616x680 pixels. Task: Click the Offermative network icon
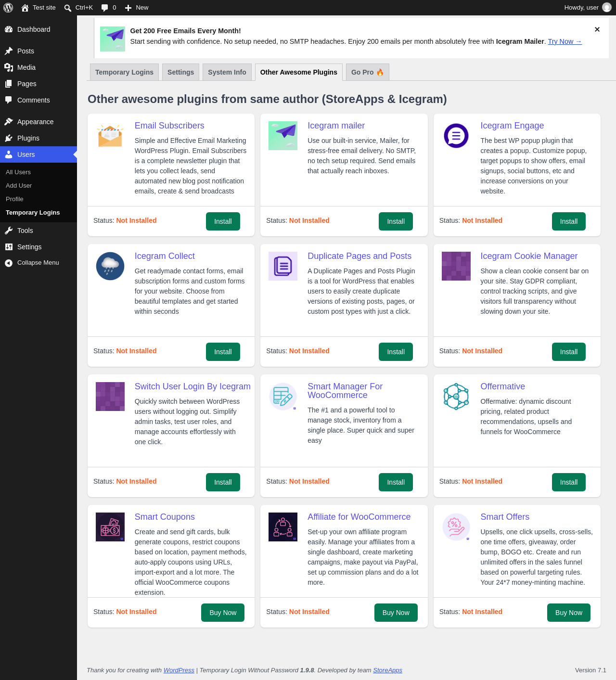[456, 397]
